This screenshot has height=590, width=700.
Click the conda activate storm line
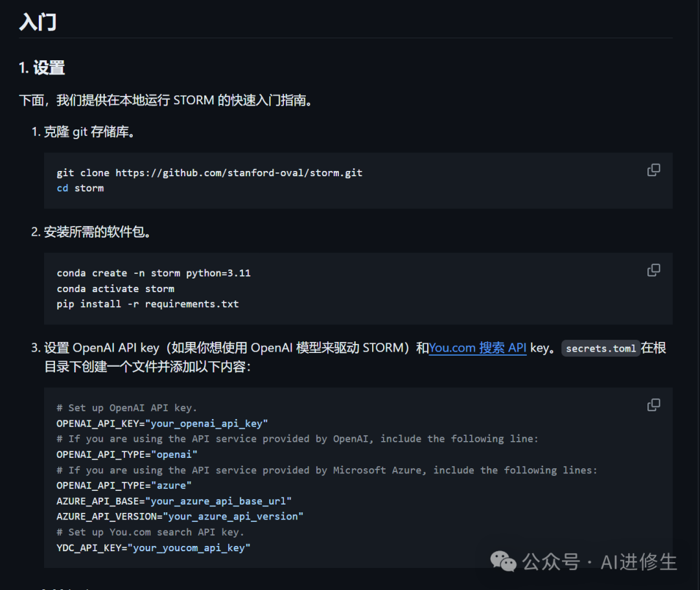(x=115, y=289)
